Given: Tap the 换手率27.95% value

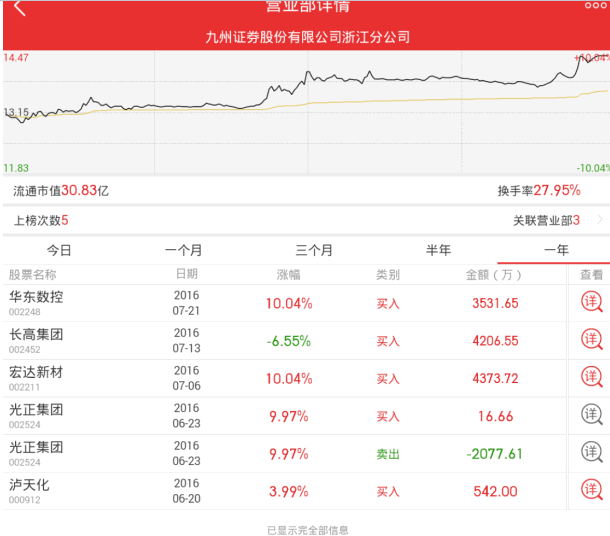Looking at the screenshot, I should click(x=539, y=191).
